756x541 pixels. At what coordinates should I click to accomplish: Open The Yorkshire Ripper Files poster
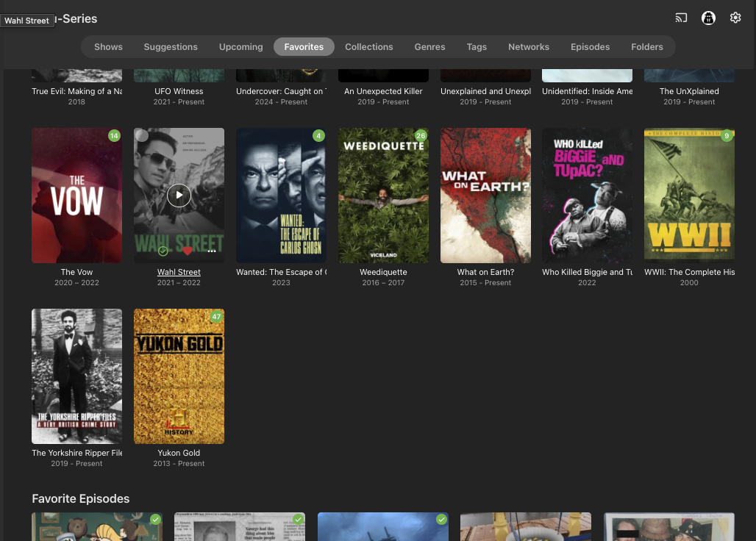[x=76, y=376]
